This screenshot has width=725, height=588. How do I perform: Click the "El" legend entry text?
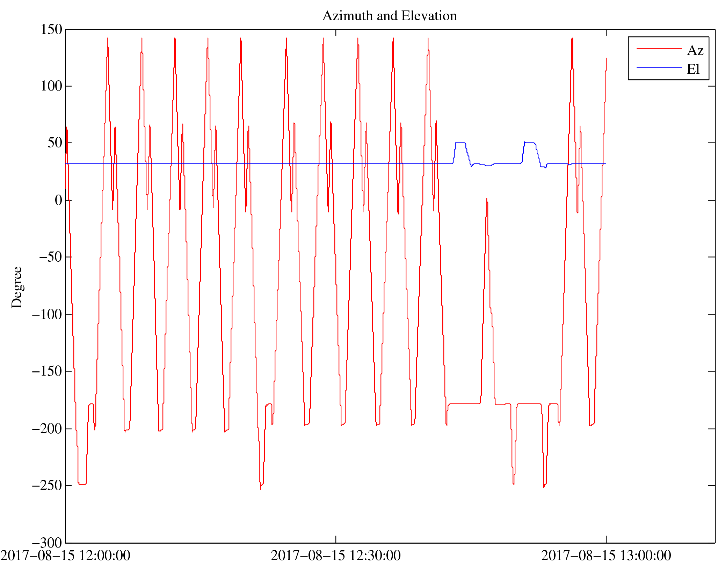coord(694,69)
